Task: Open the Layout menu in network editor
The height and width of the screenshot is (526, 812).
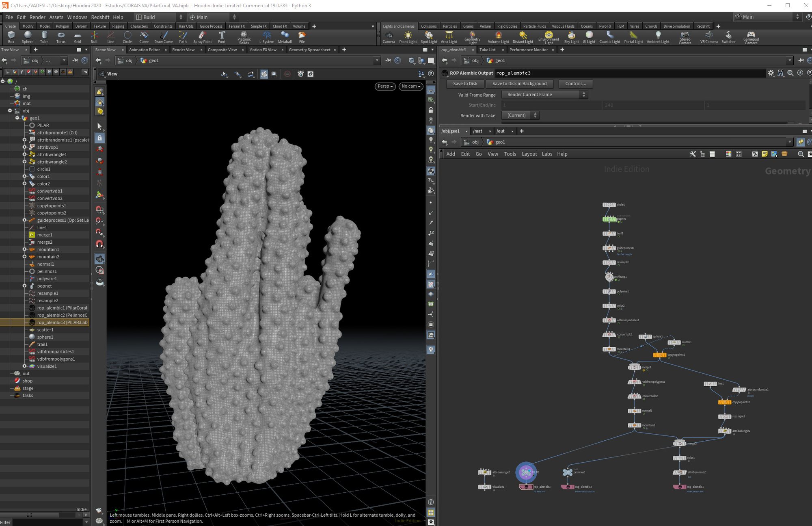Action: point(529,154)
